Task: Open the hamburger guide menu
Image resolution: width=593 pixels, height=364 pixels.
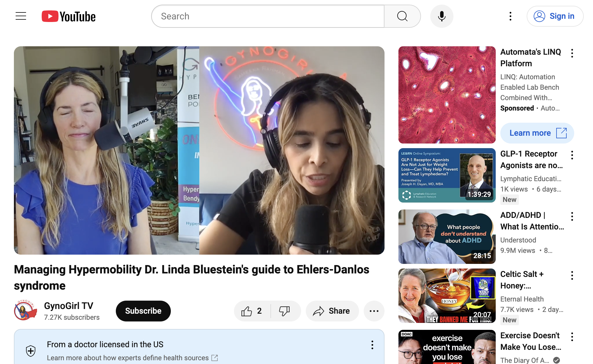Action: click(x=21, y=16)
